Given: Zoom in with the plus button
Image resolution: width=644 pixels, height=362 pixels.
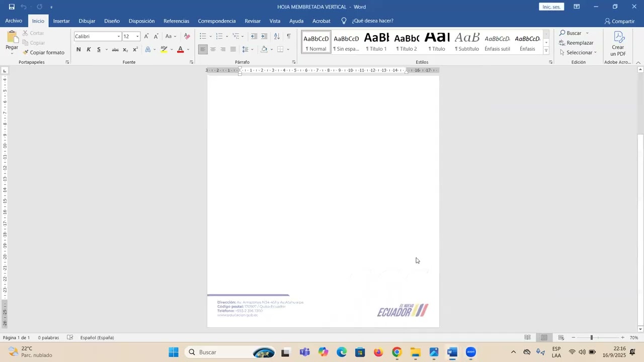Looking at the screenshot, I should pos(622,337).
